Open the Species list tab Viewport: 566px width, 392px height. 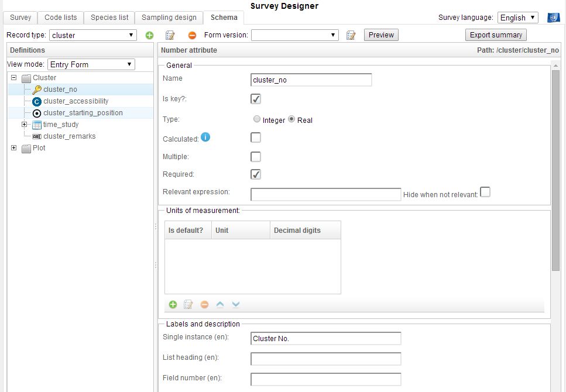(109, 18)
